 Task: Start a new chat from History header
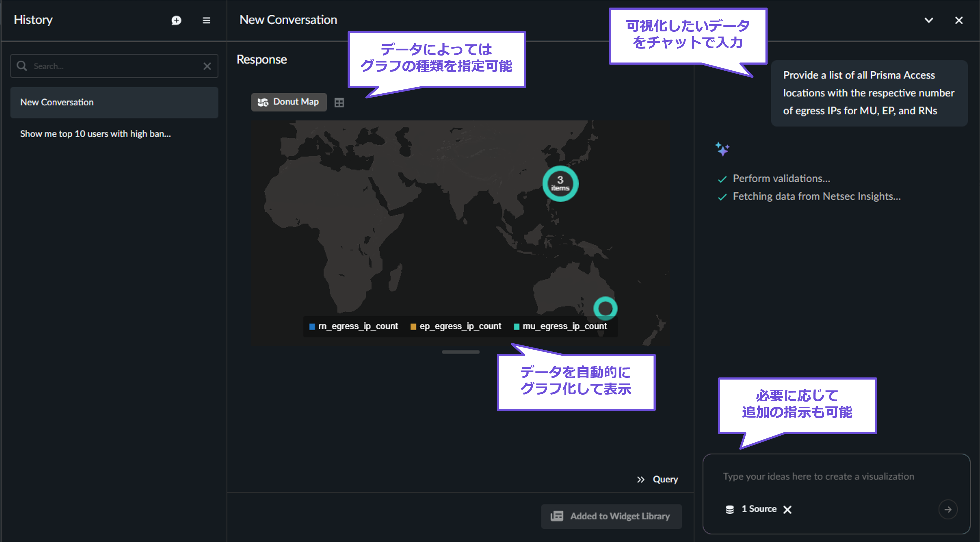point(176,20)
